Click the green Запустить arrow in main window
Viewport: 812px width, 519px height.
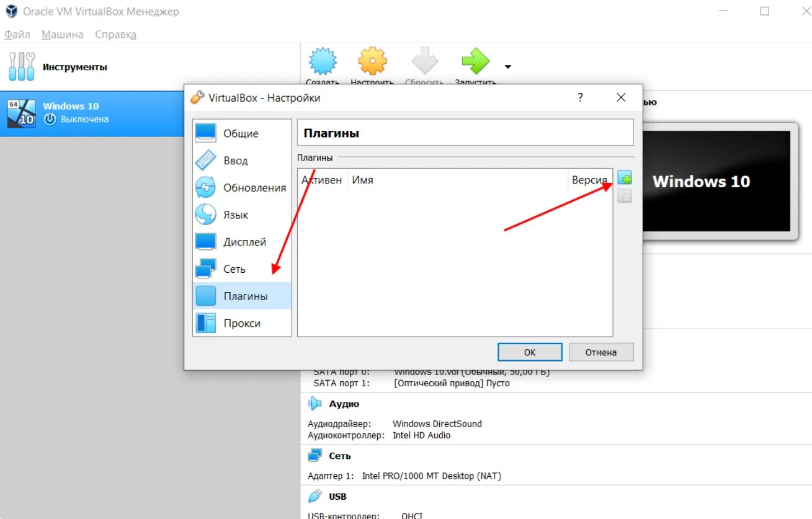tap(476, 62)
